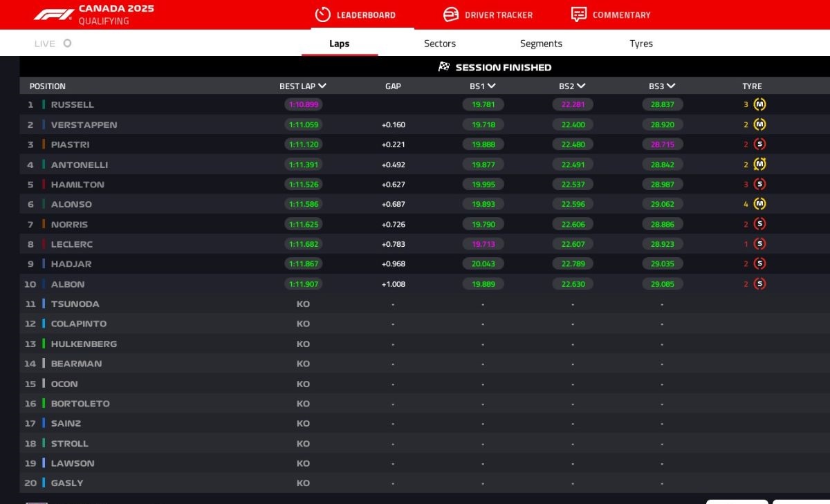Screen dimensions: 830x504
Task: Toggle the LIVE indicator
Action: point(67,43)
